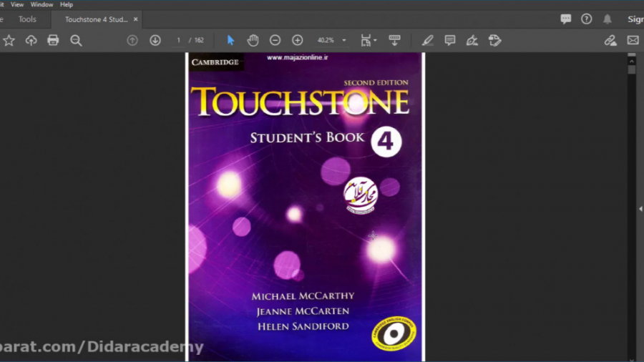Click the vertical scrollbar thumb
Image resolution: width=644 pixels, height=362 pixels.
click(x=632, y=69)
